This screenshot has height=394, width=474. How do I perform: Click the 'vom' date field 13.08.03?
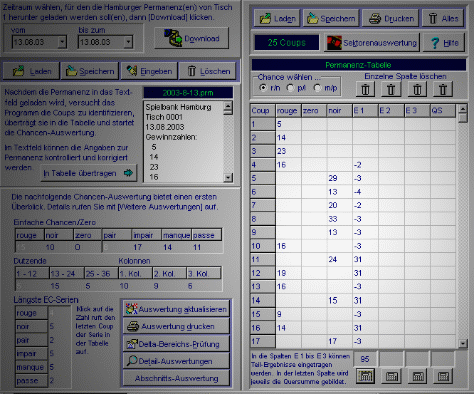[36, 42]
